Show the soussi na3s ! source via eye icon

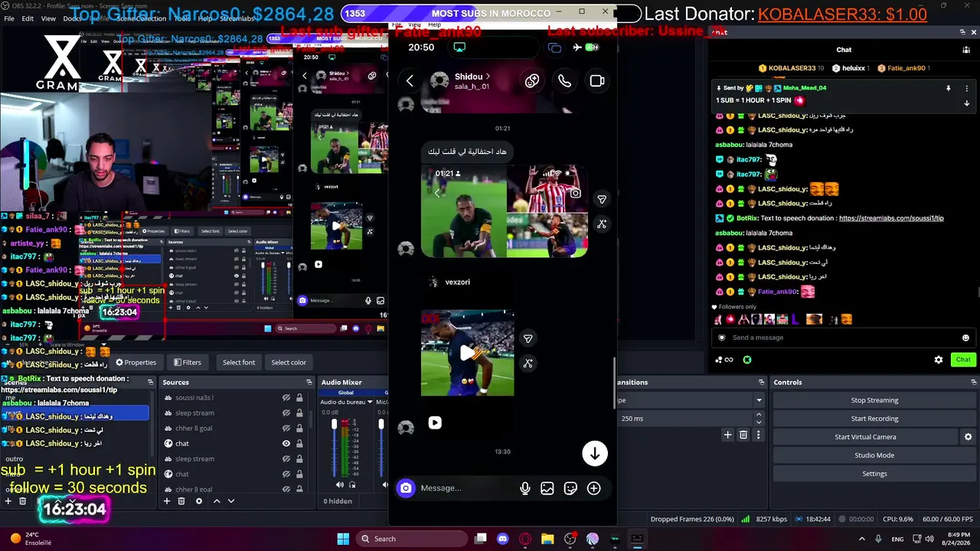[x=286, y=398]
